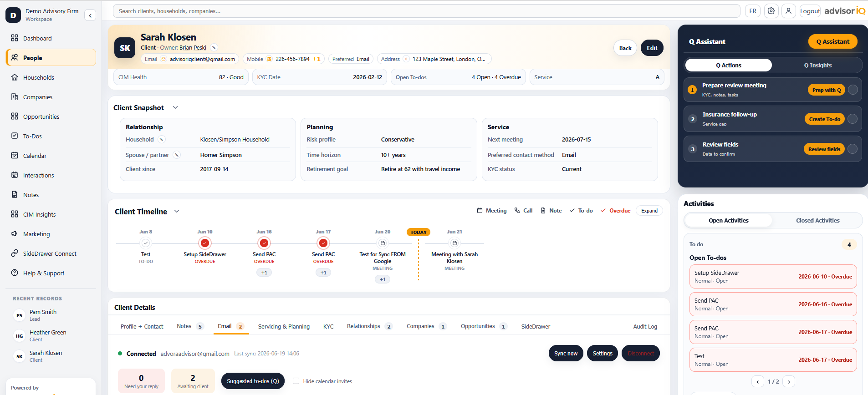Focus the client search field
Screen dimensions: 868x395
[x=426, y=11]
